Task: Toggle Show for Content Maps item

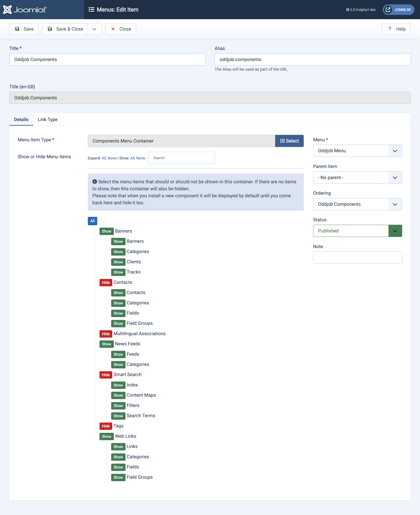Action: [x=118, y=395]
